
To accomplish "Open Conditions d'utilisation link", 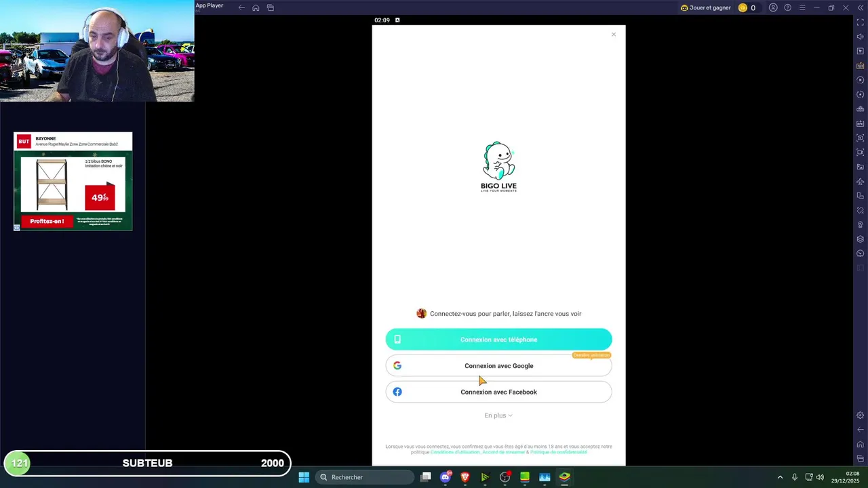I will (455, 452).
